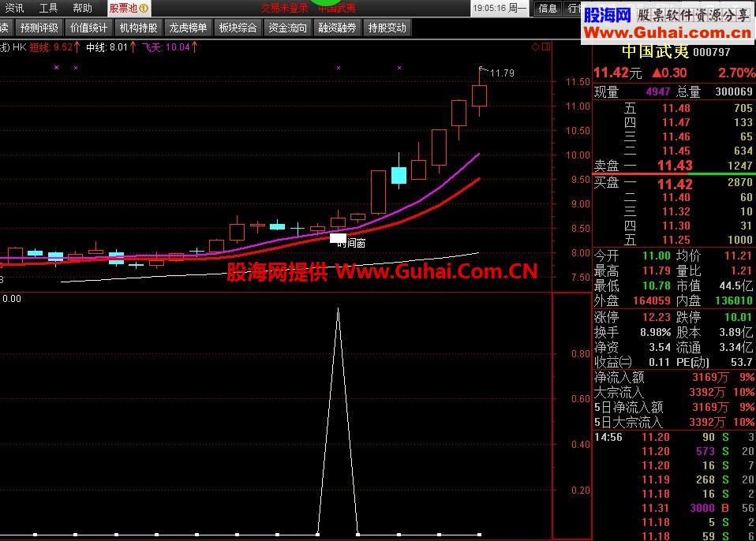Click sell-five price 11.48
Screen dimensions: 756x541
coord(676,108)
